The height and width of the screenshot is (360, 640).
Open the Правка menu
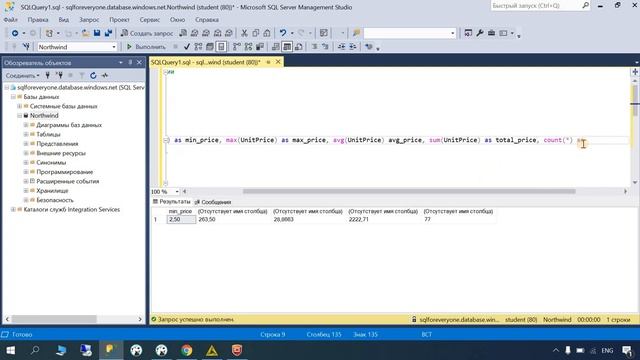coord(38,20)
